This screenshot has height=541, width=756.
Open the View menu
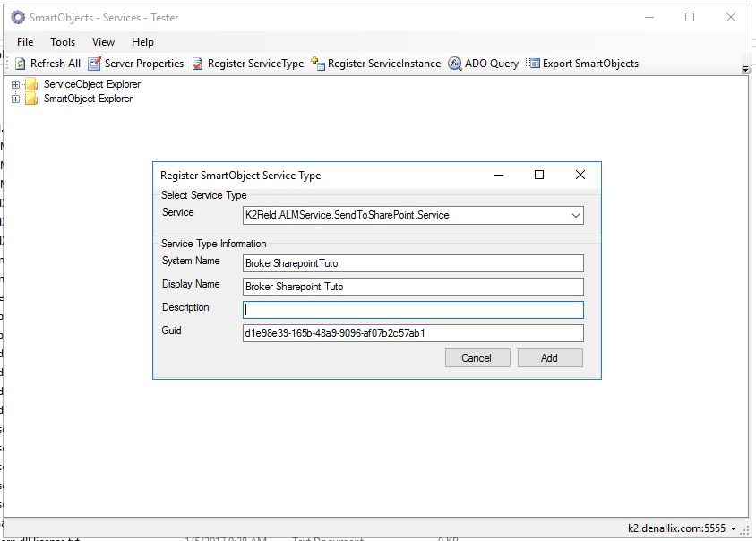tap(103, 41)
